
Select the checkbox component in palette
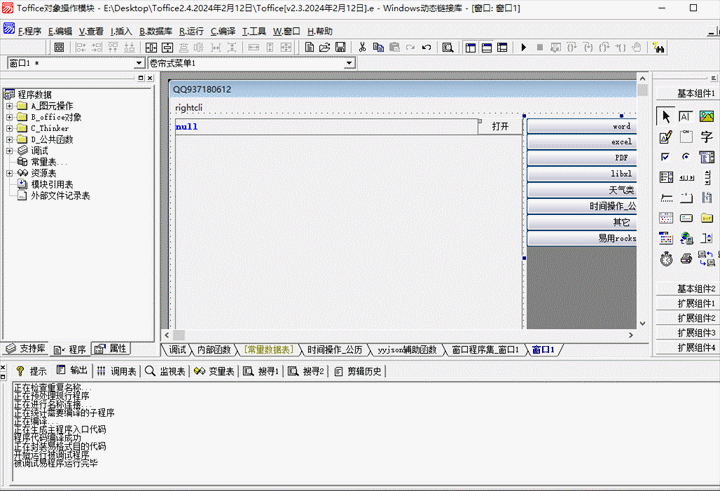(665, 157)
